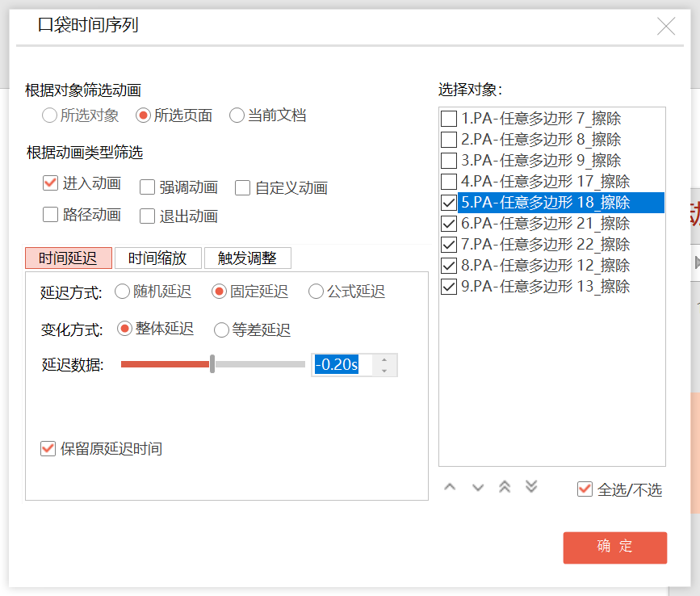Enable 强调动画 checkbox
Image resolution: width=700 pixels, height=596 pixels.
[147, 187]
